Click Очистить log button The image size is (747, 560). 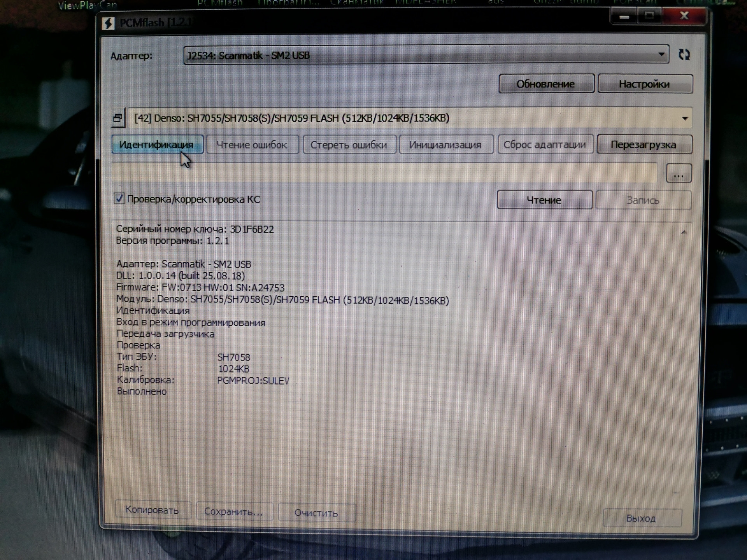[x=316, y=513]
